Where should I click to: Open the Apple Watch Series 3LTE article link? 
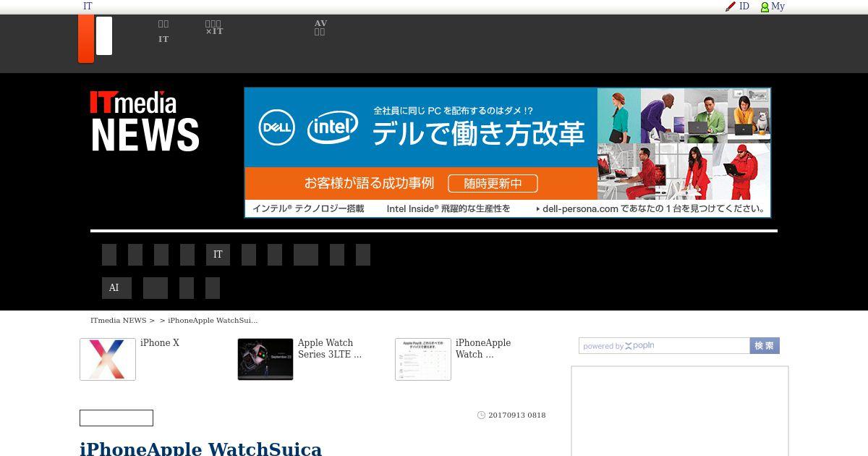[330, 349]
